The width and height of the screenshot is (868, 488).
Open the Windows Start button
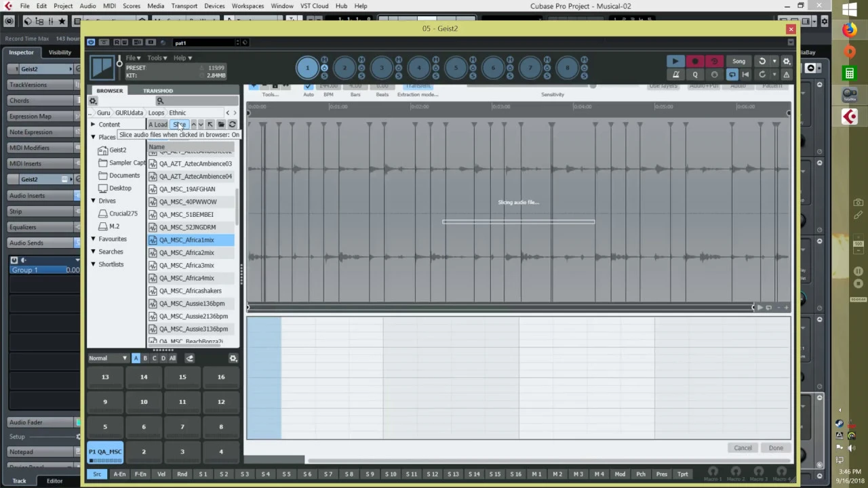click(848, 8)
